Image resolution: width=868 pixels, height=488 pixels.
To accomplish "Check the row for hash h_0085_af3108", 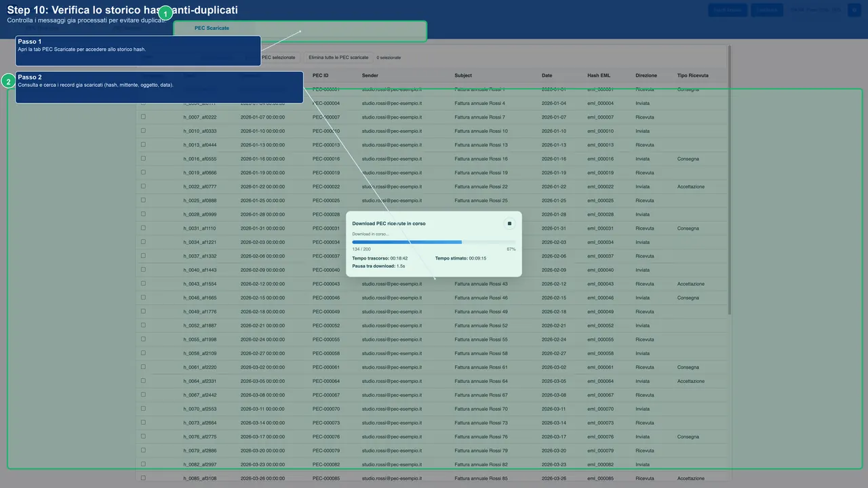I will pos(142,478).
